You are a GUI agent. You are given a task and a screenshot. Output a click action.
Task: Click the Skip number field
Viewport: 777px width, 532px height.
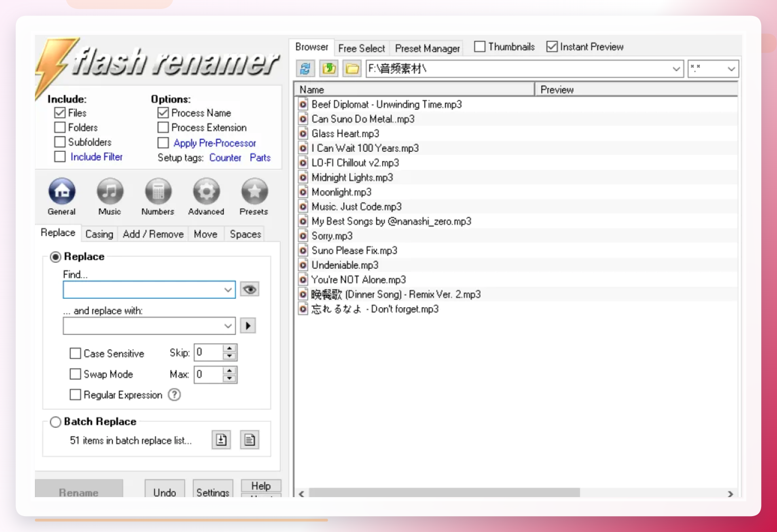point(209,353)
